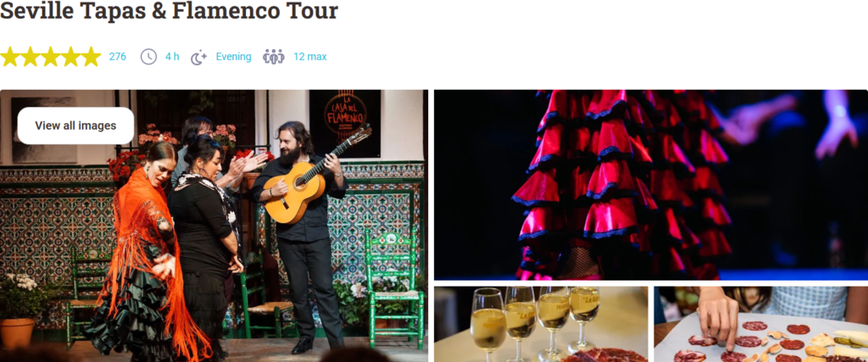Open the cured meats tasting board photo
The width and height of the screenshot is (868, 362).
pos(761,325)
